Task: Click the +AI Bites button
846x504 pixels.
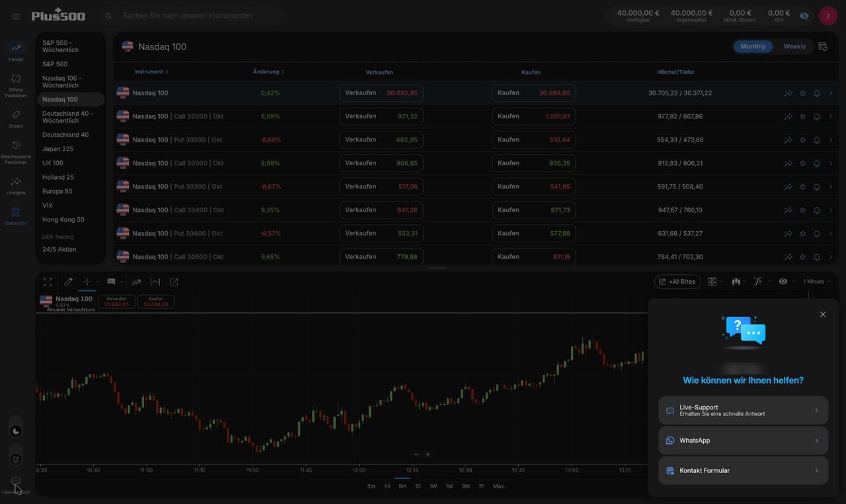Action: coord(677,281)
